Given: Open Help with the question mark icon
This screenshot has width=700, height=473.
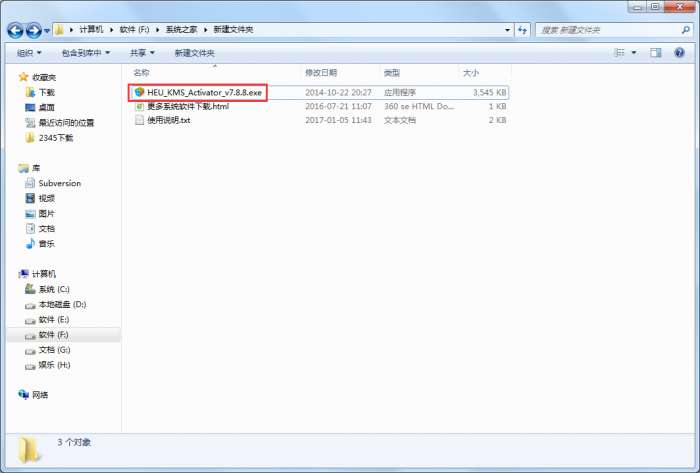Looking at the screenshot, I should point(679,53).
